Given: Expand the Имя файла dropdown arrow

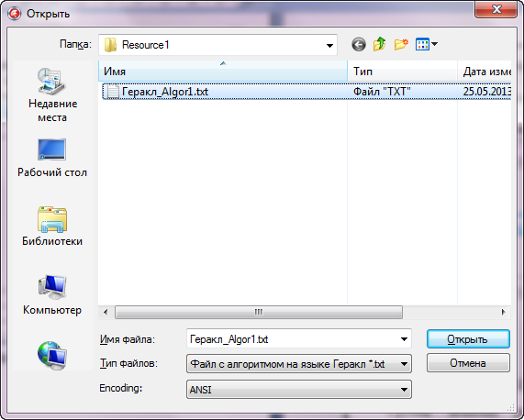Looking at the screenshot, I should [404, 339].
